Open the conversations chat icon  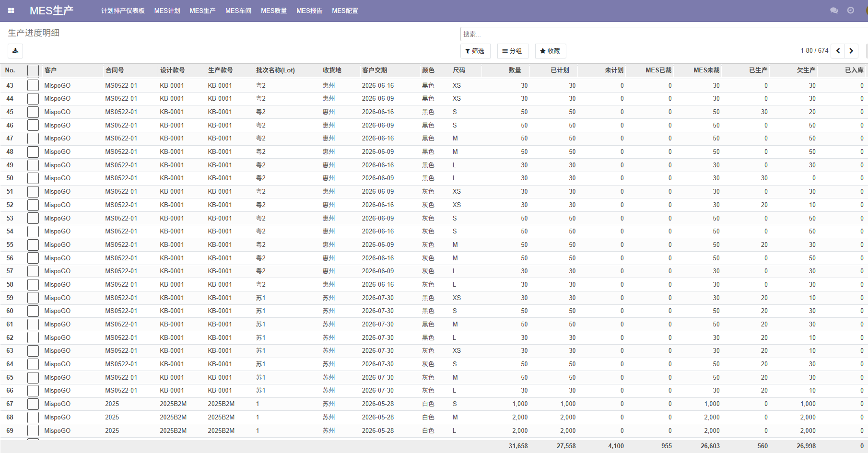[x=834, y=11]
